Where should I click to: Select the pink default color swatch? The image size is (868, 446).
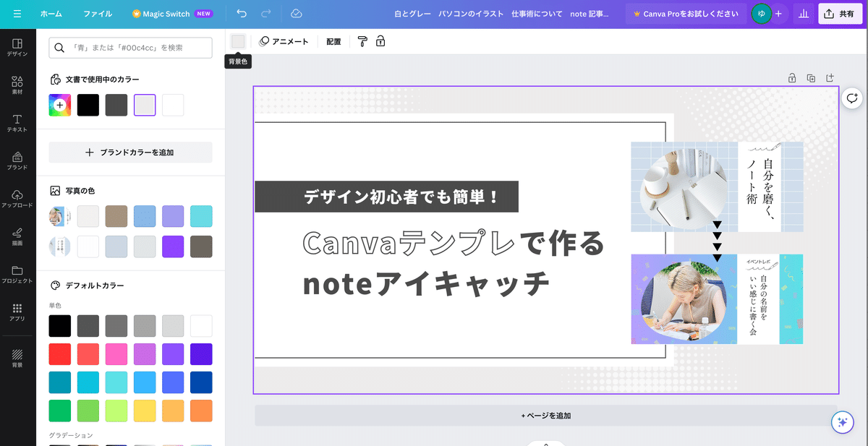point(116,354)
